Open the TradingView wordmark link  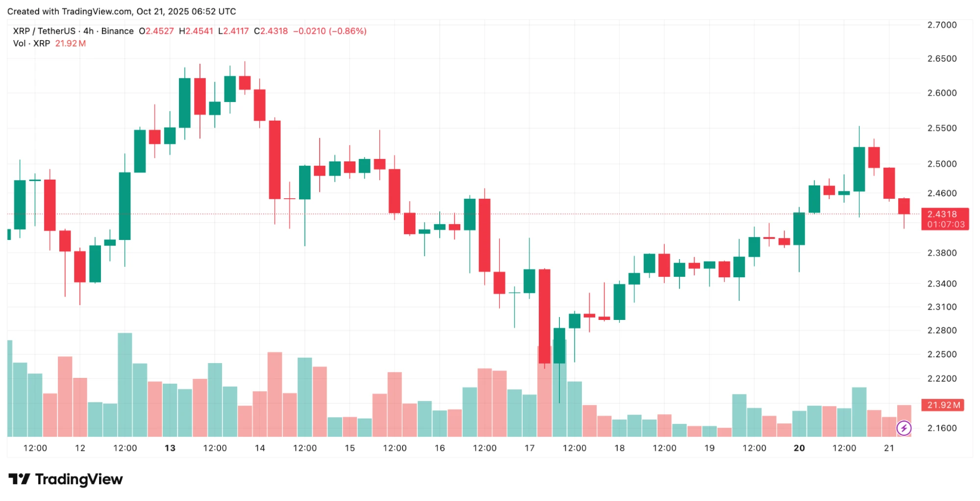coord(79,479)
